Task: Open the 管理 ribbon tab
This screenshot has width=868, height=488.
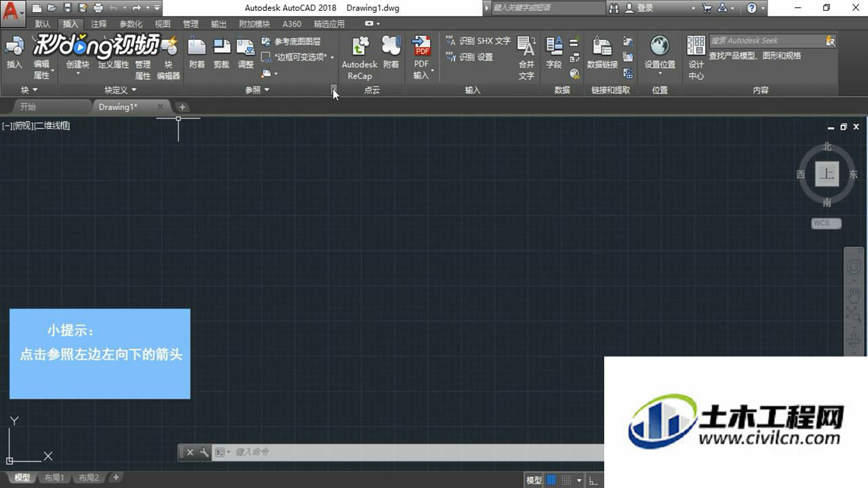Action: point(191,24)
